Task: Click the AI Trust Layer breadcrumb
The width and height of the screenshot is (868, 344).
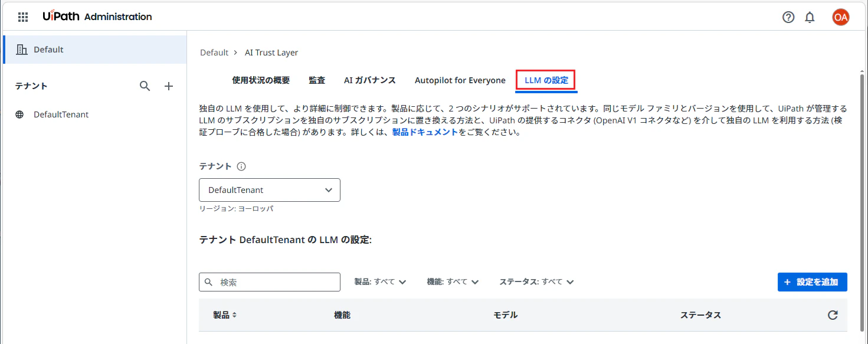Action: point(271,53)
